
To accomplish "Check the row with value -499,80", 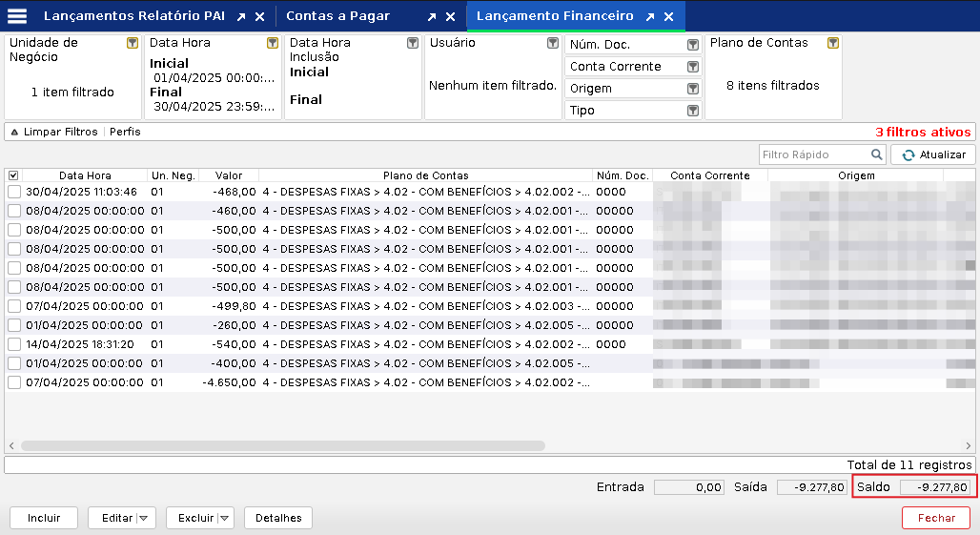I will (14, 306).
